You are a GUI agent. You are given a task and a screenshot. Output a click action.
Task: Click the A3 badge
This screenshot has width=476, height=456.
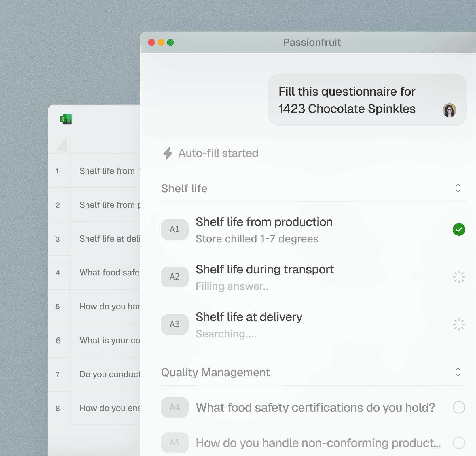(x=175, y=324)
